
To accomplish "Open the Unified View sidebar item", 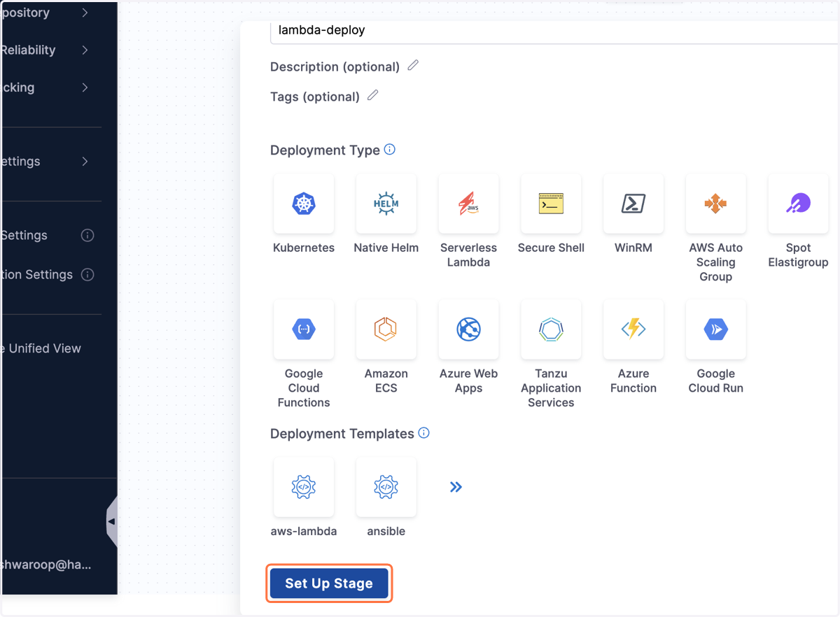I will (x=42, y=348).
